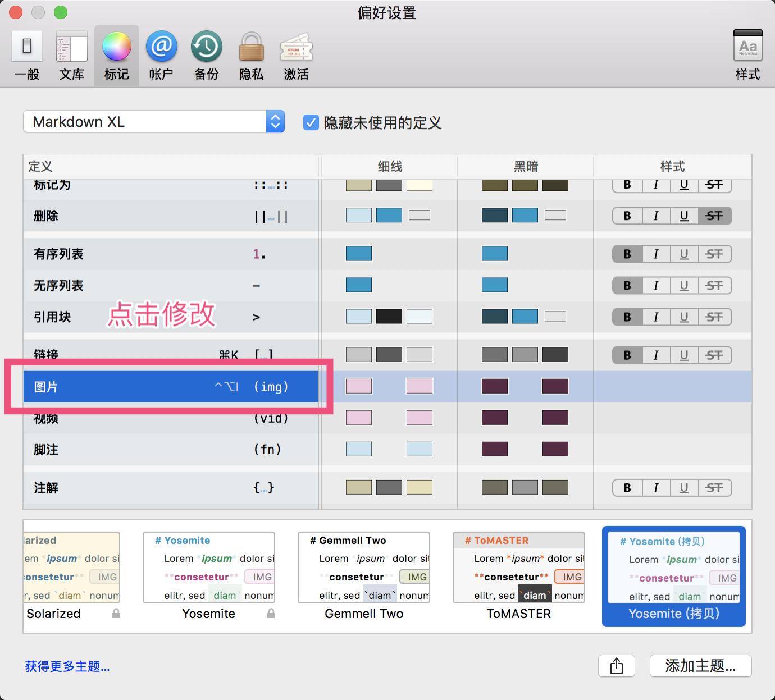This screenshot has height=700, width=775.
Task: Open the 获得更多主题... link
Action: click(x=67, y=666)
